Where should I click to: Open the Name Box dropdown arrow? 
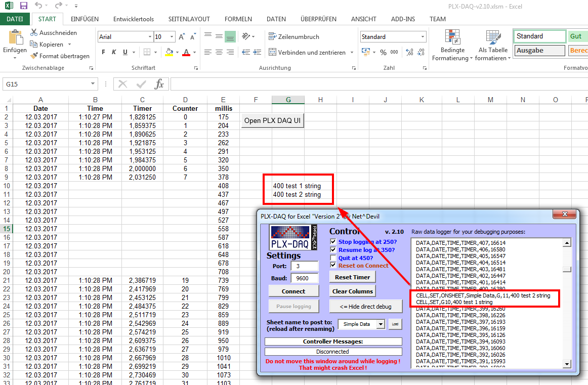point(93,84)
